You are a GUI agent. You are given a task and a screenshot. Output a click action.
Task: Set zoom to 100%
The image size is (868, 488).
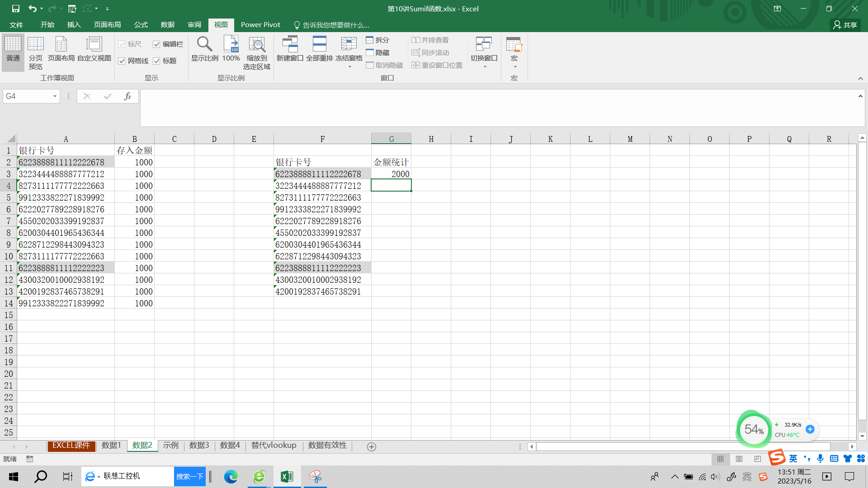click(231, 49)
